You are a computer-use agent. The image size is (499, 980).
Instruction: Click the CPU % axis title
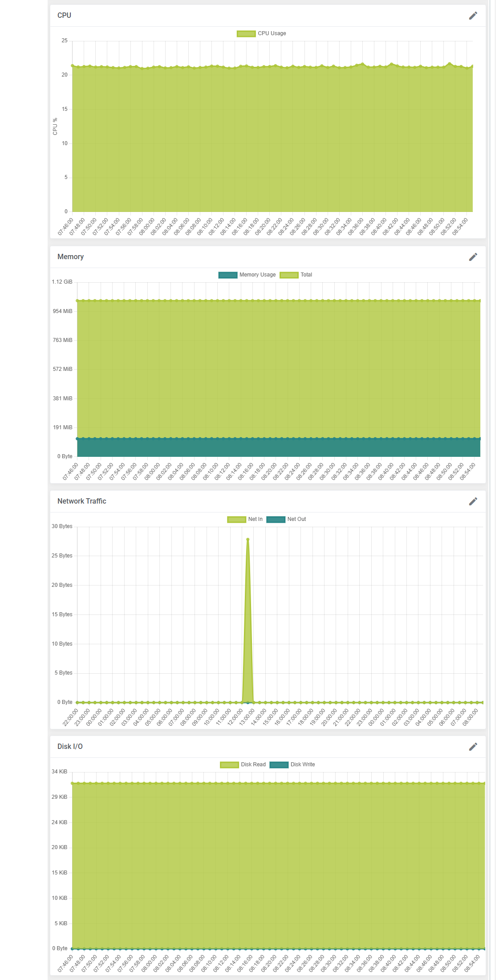pos(55,126)
